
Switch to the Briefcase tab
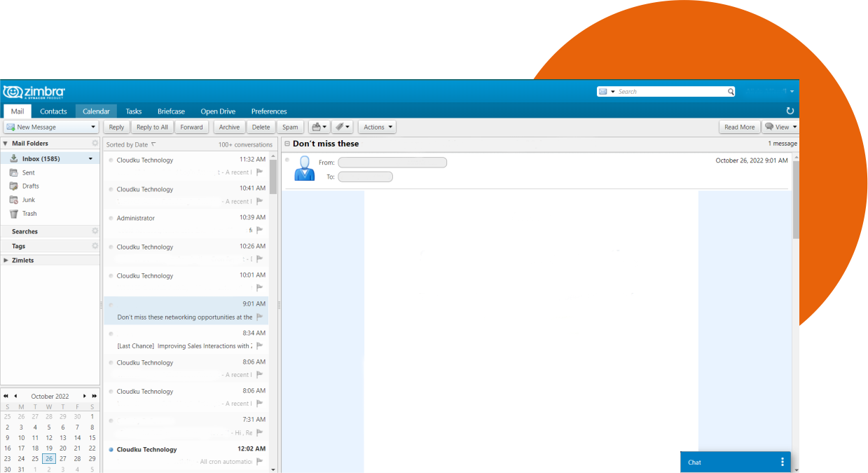pyautogui.click(x=171, y=111)
